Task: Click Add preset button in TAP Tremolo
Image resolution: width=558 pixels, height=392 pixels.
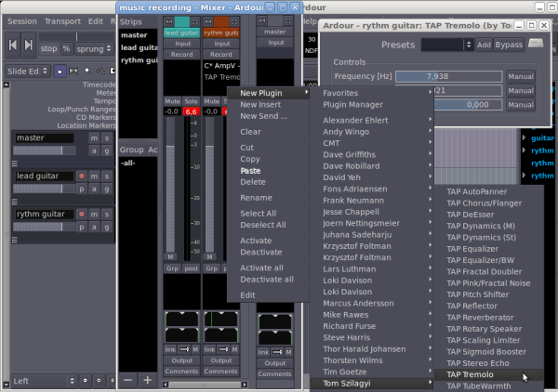Action: pos(484,45)
